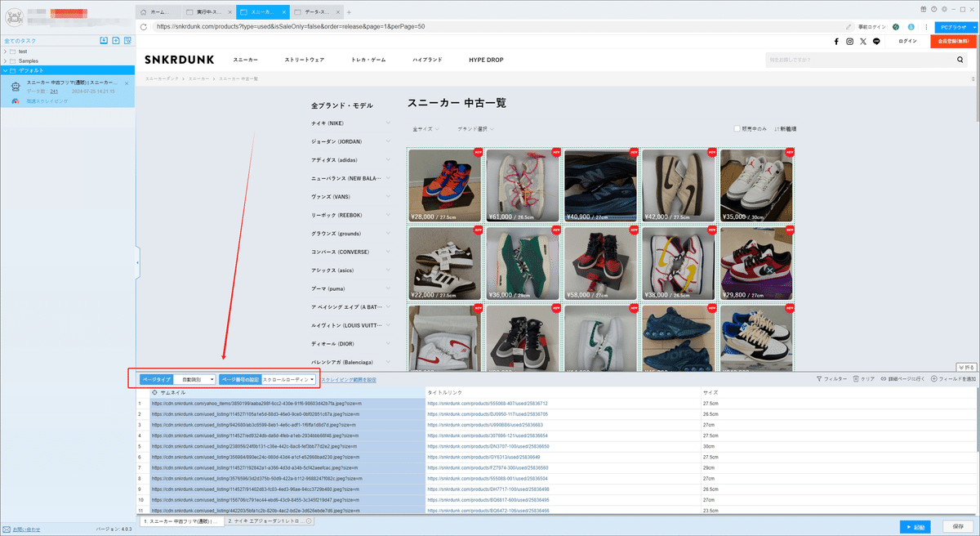Open the ページタイプ 自動識別 dropdown
The image size is (980, 536).
coord(194,379)
